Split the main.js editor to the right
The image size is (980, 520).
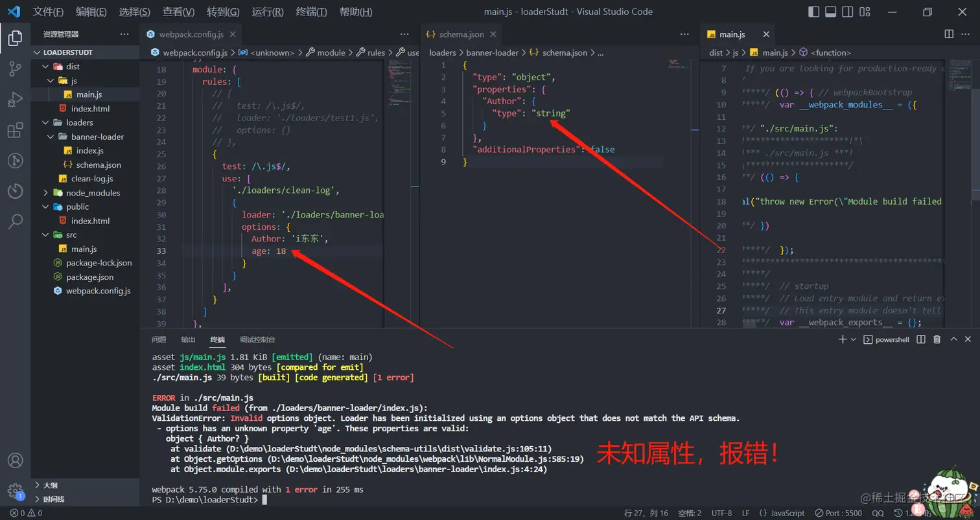949,34
